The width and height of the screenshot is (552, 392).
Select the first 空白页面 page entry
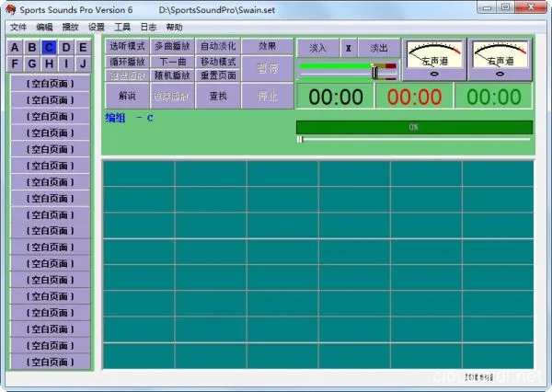click(x=50, y=84)
